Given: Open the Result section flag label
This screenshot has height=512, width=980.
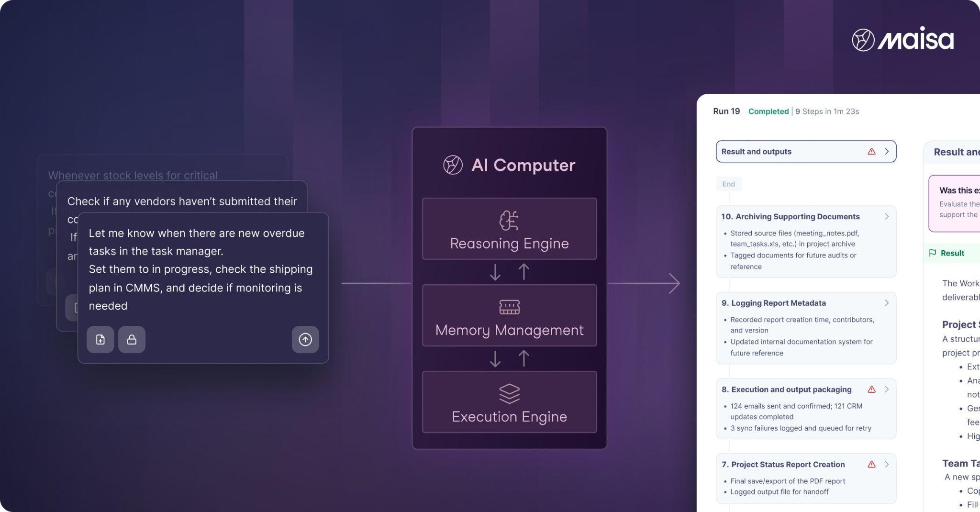Looking at the screenshot, I should (947, 253).
